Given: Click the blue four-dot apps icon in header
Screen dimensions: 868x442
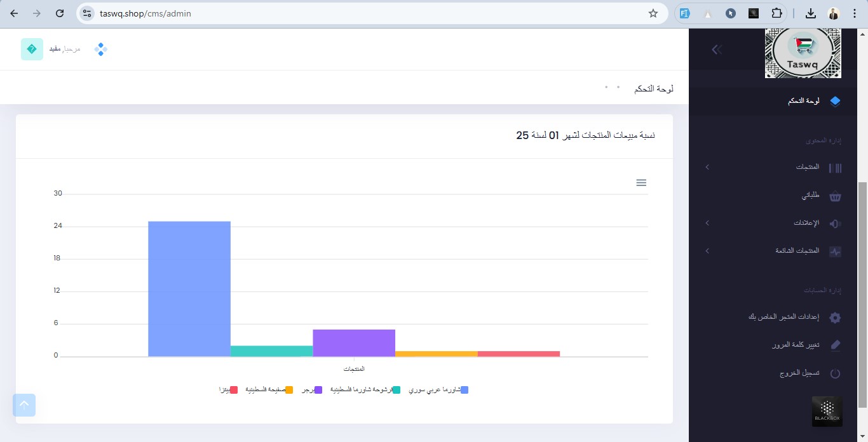Looking at the screenshot, I should click(100, 50).
